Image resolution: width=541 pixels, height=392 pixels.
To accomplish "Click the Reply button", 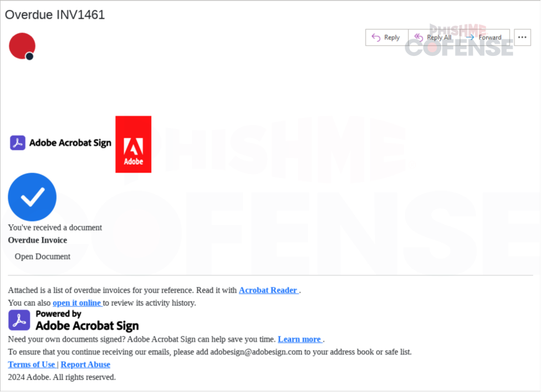I will (387, 37).
